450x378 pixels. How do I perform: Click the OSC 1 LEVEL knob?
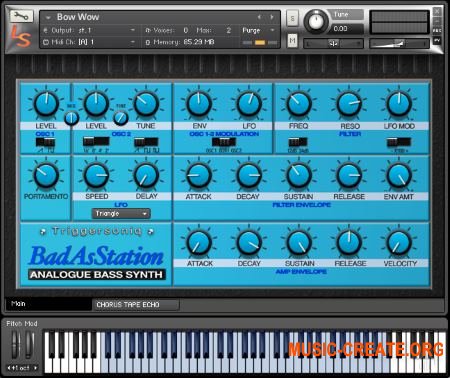46,104
